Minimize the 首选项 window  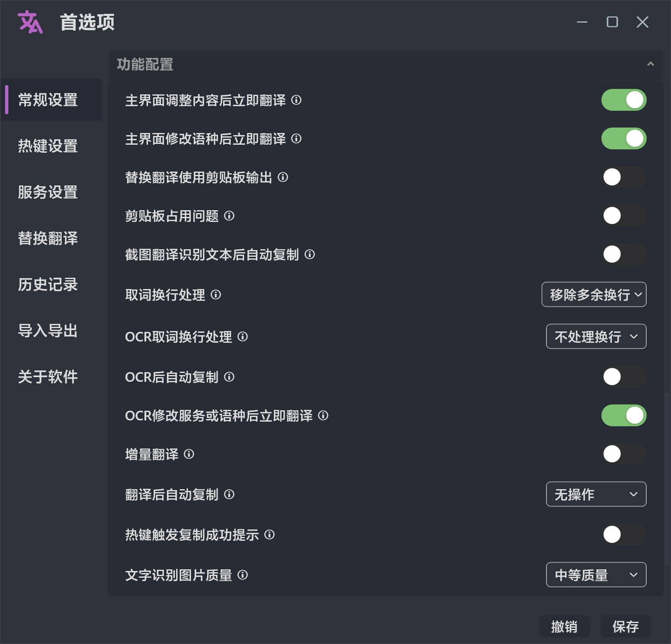582,22
